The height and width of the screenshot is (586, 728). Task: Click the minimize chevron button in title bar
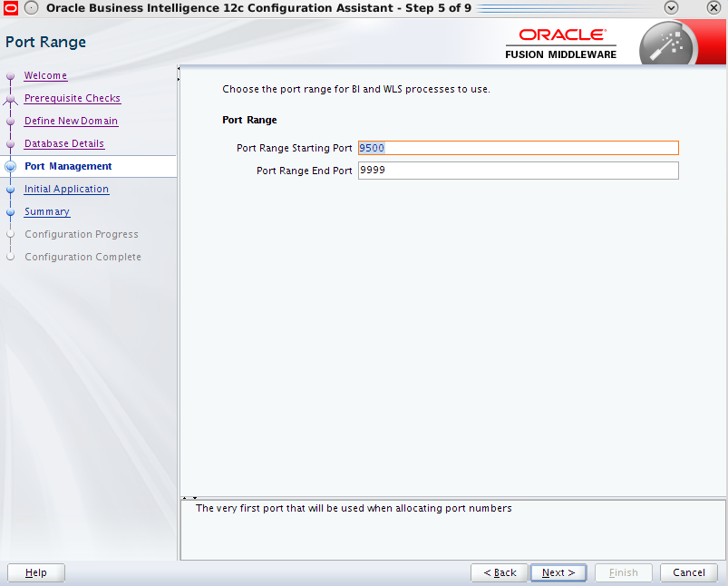(672, 7)
